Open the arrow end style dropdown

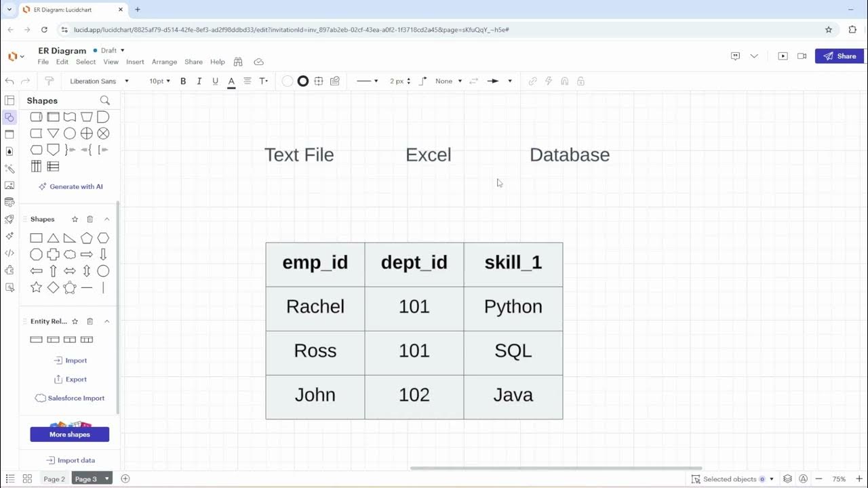(x=500, y=81)
